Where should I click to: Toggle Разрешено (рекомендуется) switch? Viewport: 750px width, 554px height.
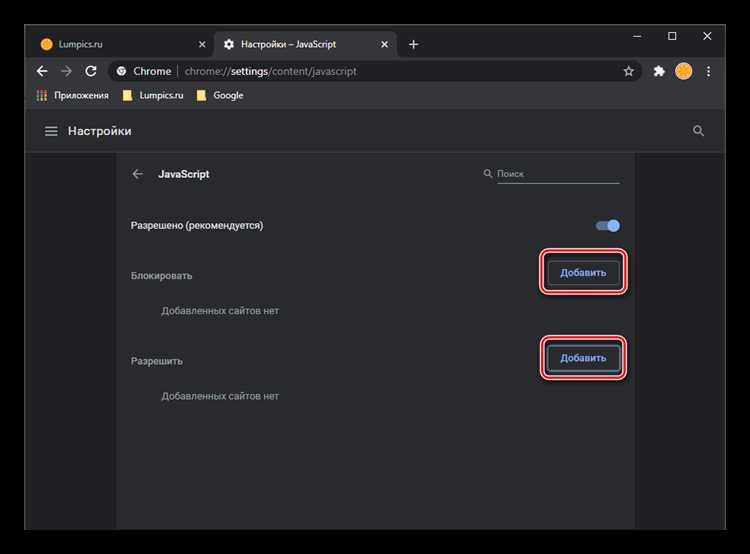point(608,226)
